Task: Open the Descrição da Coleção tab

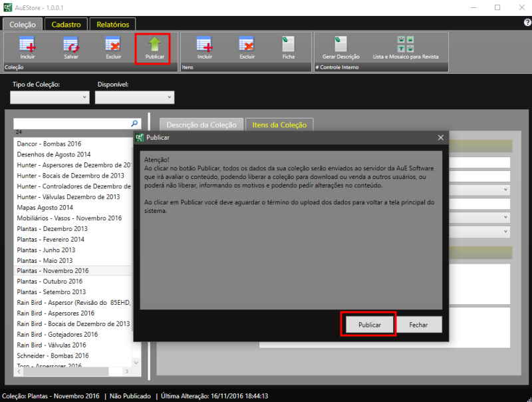Action: pyautogui.click(x=201, y=124)
